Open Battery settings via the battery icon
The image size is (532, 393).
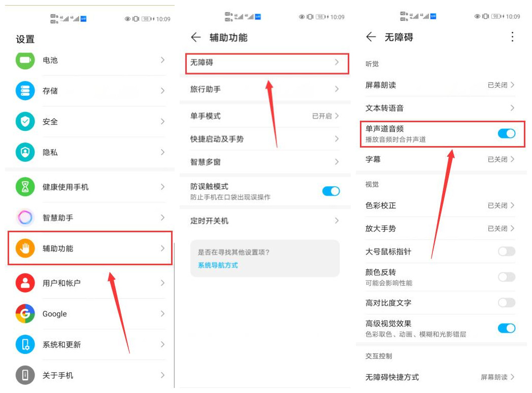tap(24, 60)
